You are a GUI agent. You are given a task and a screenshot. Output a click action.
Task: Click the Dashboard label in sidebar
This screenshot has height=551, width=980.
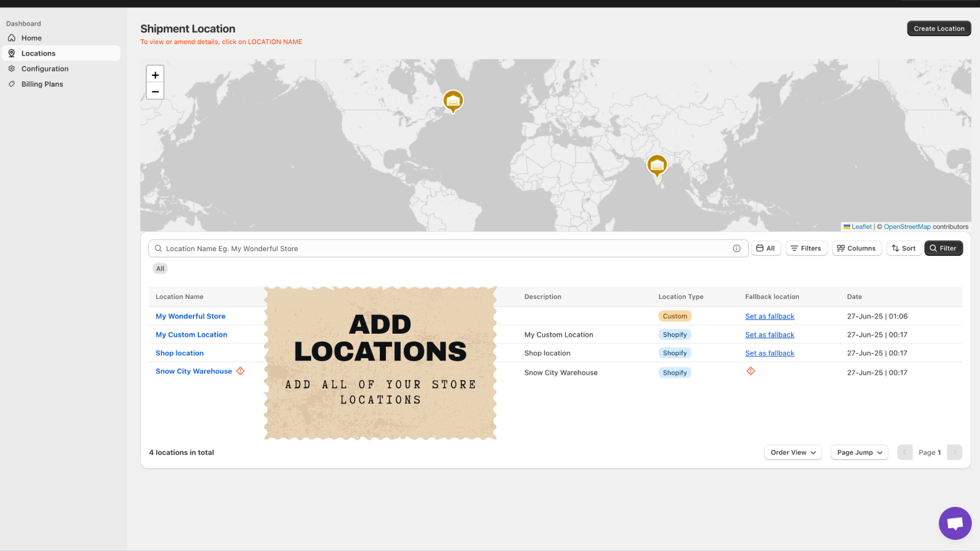23,24
